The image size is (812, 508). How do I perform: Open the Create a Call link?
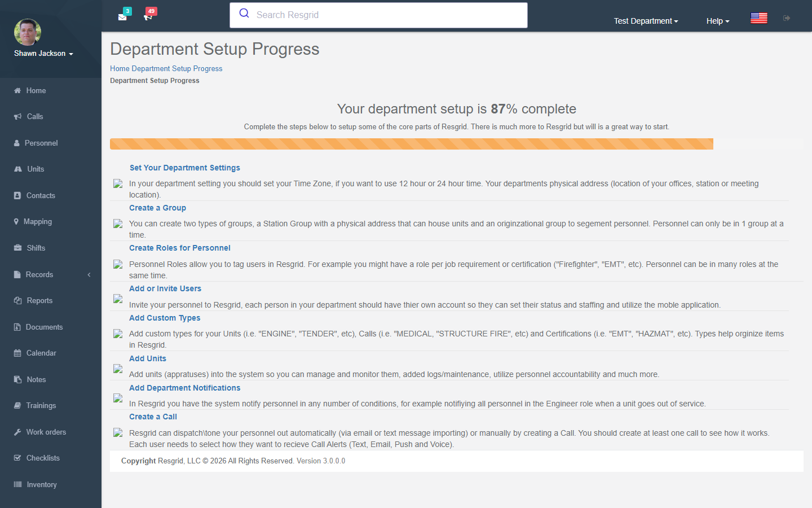153,417
